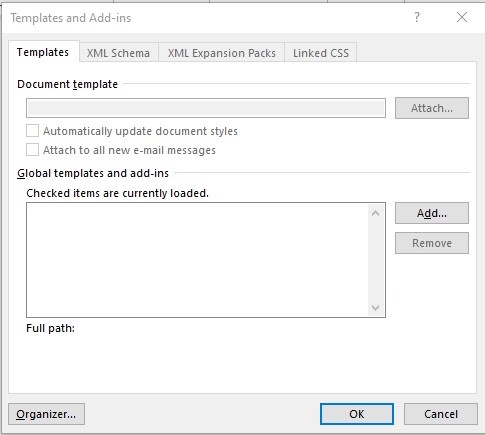This screenshot has height=435, width=485.
Task: Open the Organizer... dialog
Action: [x=46, y=414]
